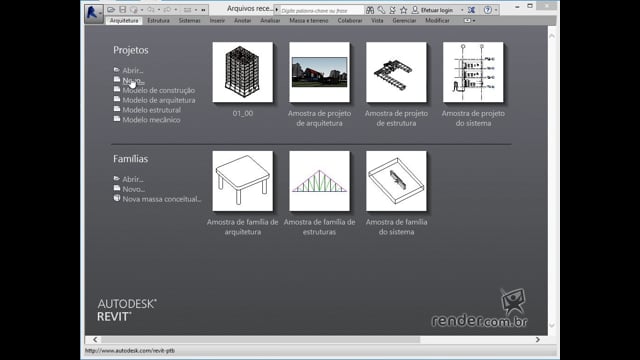Expand the Efetuar login dropdown arrow
Screen dimensions: 640x360
pyautogui.click(x=462, y=10)
